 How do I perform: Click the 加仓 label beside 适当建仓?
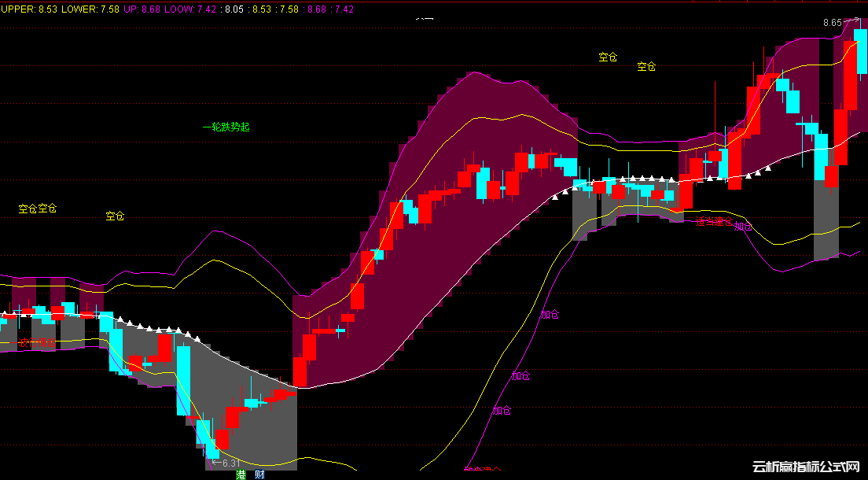tap(743, 226)
